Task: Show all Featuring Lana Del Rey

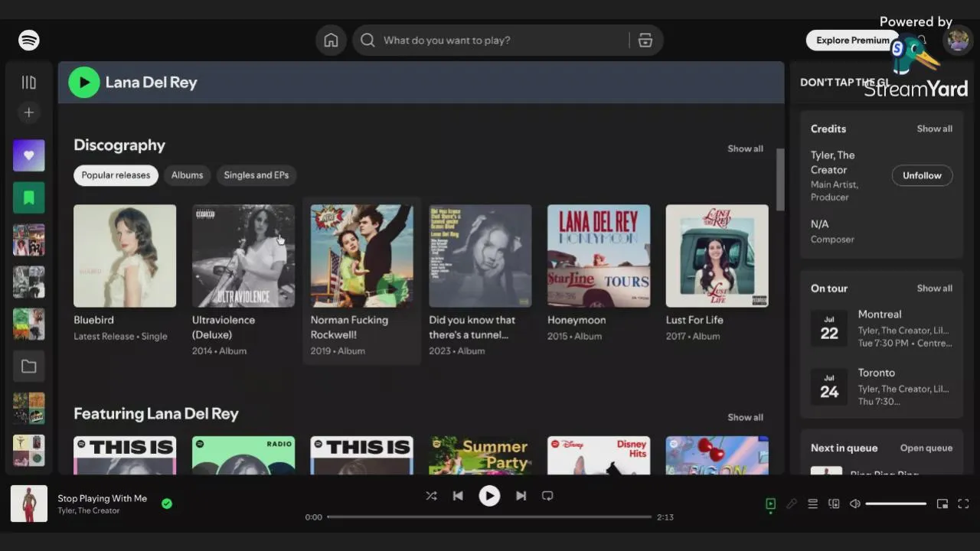Action: (x=745, y=417)
